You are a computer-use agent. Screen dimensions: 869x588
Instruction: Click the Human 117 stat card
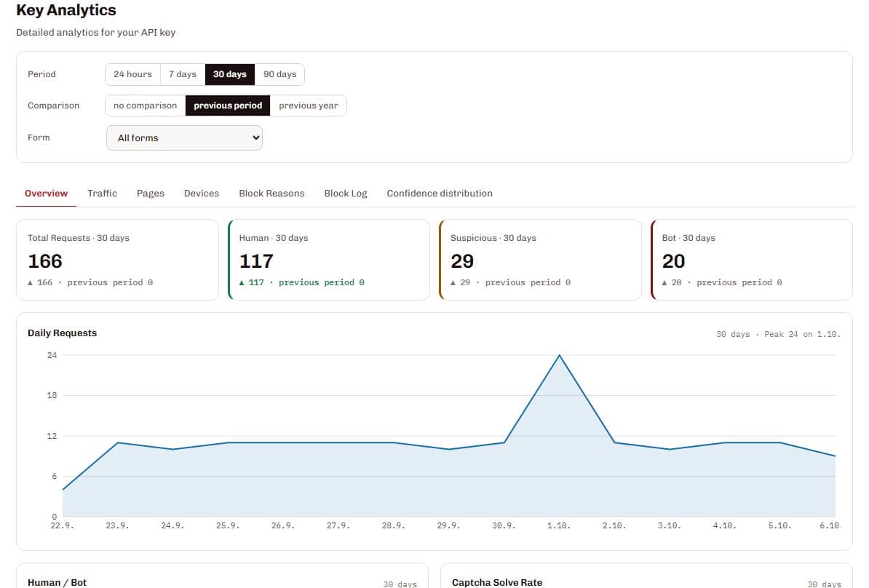329,260
